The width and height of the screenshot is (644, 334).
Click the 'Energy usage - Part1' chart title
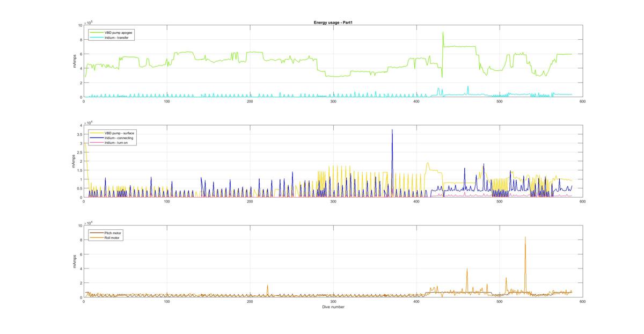[333, 23]
